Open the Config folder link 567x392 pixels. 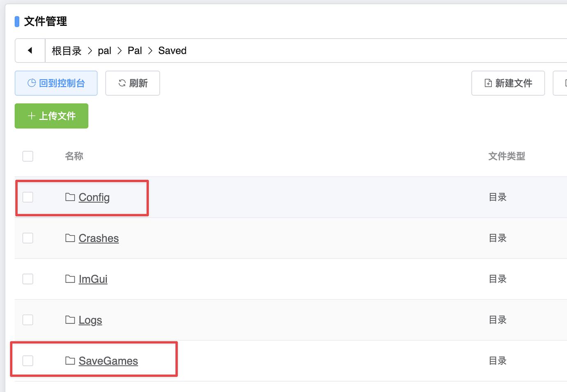94,197
